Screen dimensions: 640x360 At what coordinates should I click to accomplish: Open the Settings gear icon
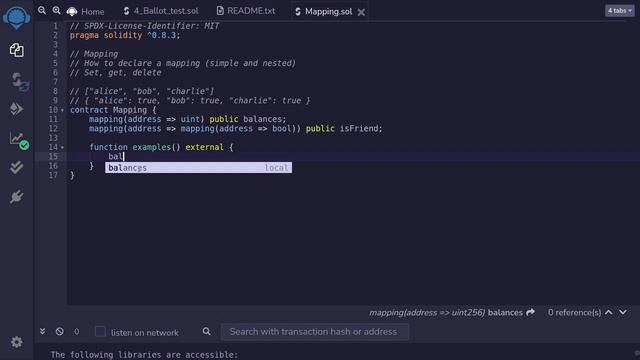coord(16,342)
